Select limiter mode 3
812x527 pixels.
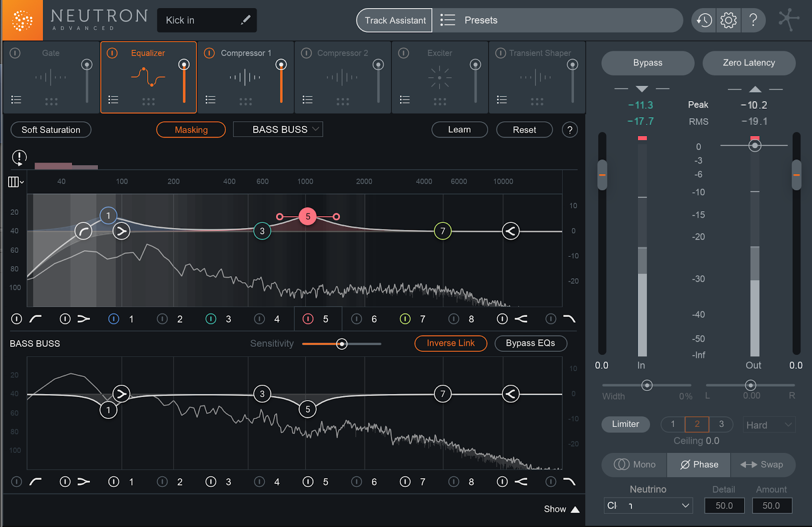pos(721,424)
